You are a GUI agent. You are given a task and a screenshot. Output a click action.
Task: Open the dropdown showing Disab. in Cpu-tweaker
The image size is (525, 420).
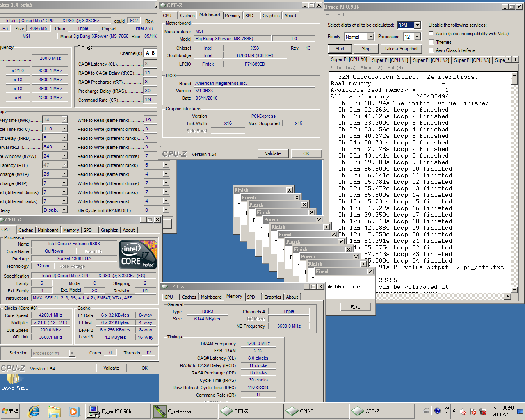point(64,210)
